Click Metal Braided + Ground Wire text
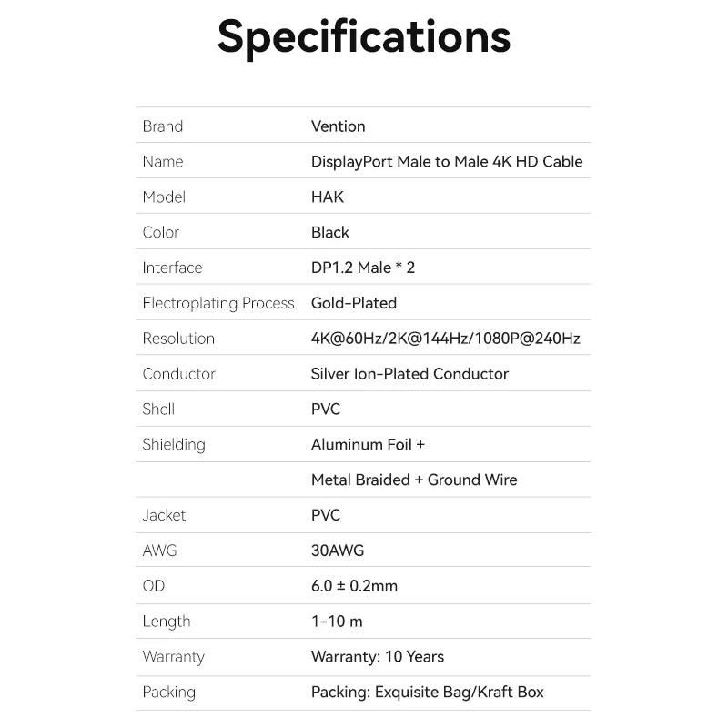Viewport: 728px width, 728px height. pos(414,480)
